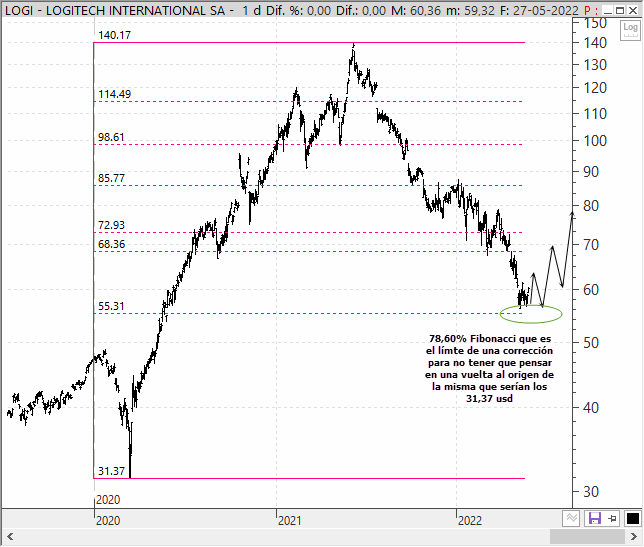Click the 150 price axis label
The image size is (644, 547).
(x=595, y=23)
